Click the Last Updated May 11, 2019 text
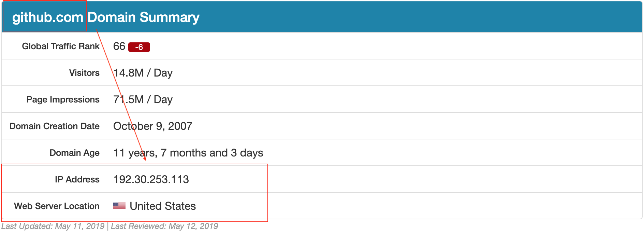This screenshot has height=233, width=644. tap(53, 226)
